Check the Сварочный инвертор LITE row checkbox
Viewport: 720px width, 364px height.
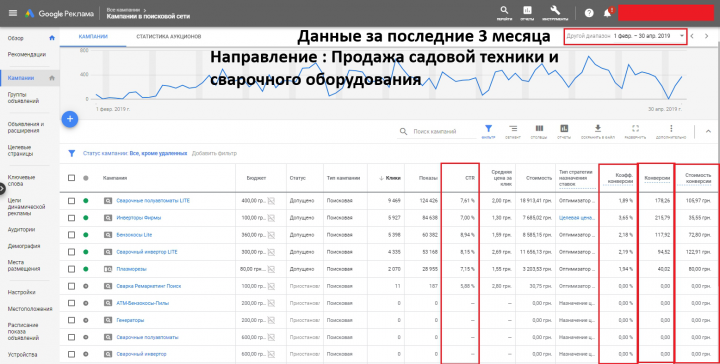pos(71,252)
